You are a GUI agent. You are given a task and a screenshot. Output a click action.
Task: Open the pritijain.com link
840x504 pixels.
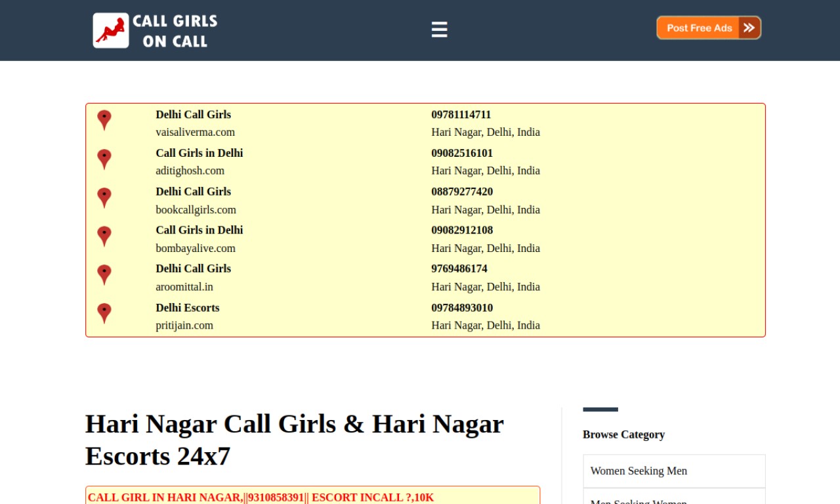184,325
